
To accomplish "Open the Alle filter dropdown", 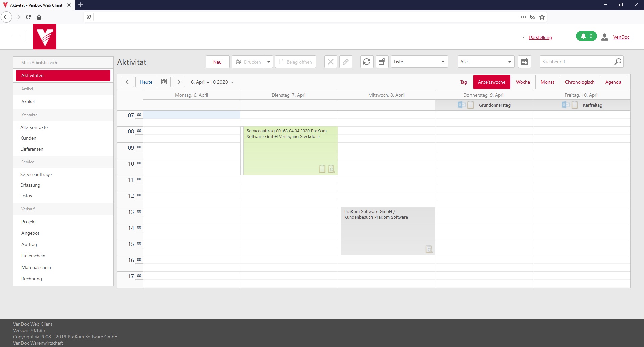I will click(x=486, y=62).
